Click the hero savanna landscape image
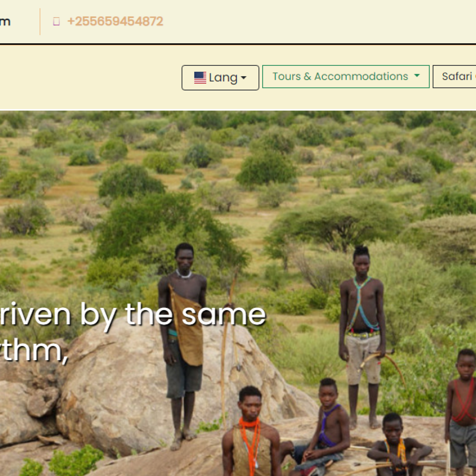 238,293
